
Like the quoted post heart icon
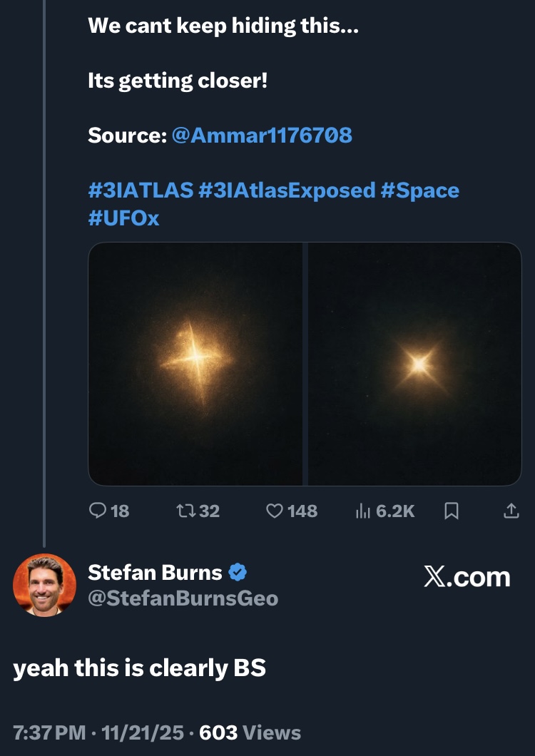pyautogui.click(x=275, y=511)
